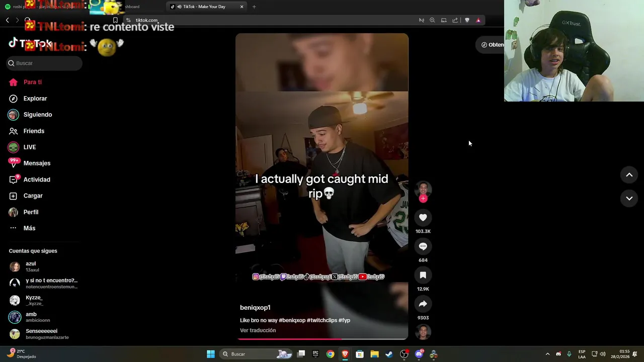The image size is (644, 362).
Task: Switch the ESP LAA keyboard language
Action: click(x=582, y=354)
